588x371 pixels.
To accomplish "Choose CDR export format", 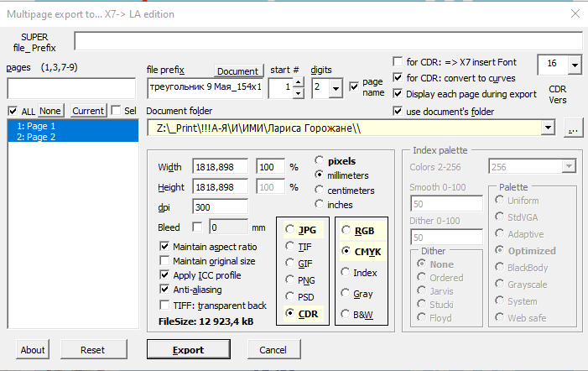I will coord(289,313).
